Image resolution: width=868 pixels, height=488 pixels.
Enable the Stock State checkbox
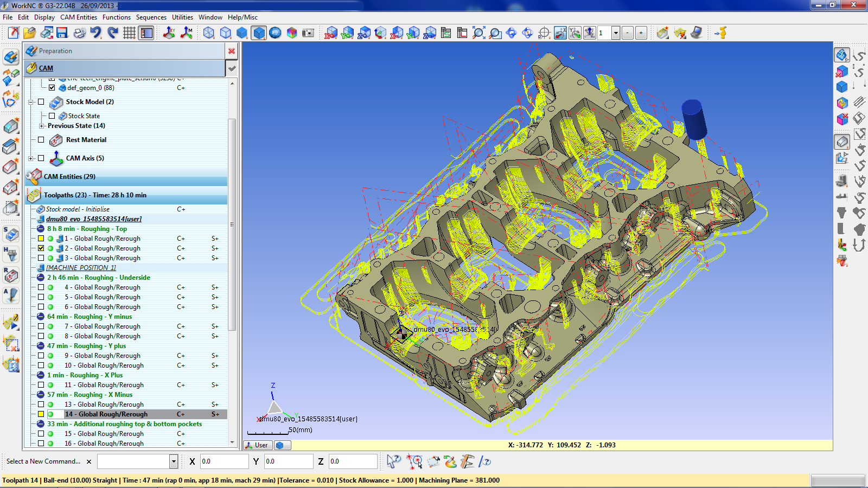coord(52,116)
